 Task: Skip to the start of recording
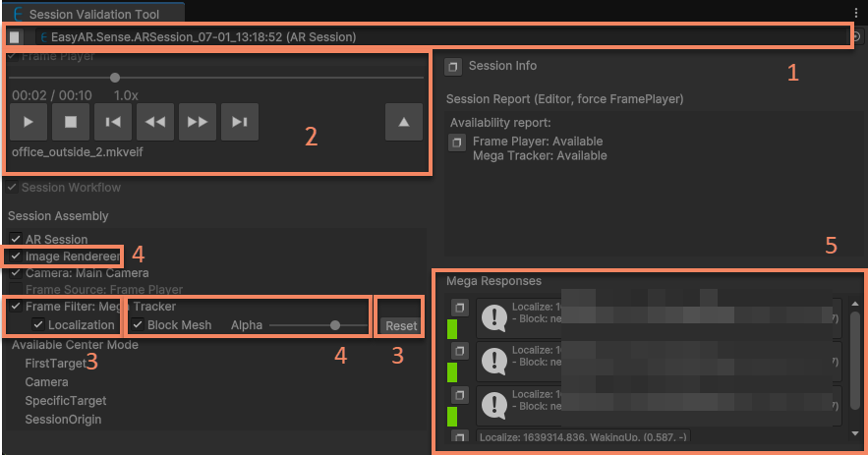coord(113,122)
